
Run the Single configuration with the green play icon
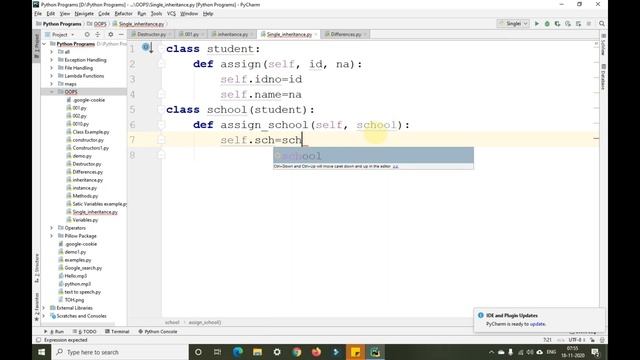537,24
